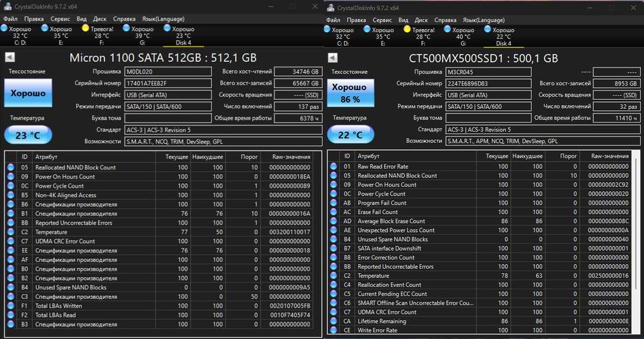Image resolution: width=644 pixels, height=339 pixels.
Task: Select Unexpected Power Loss Count row
Action: (x=480, y=230)
